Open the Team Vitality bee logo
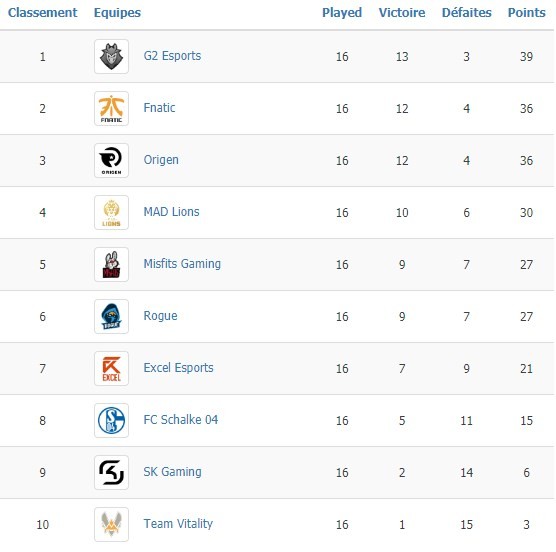Image resolution: width=556 pixels, height=552 pixels. pos(111,524)
